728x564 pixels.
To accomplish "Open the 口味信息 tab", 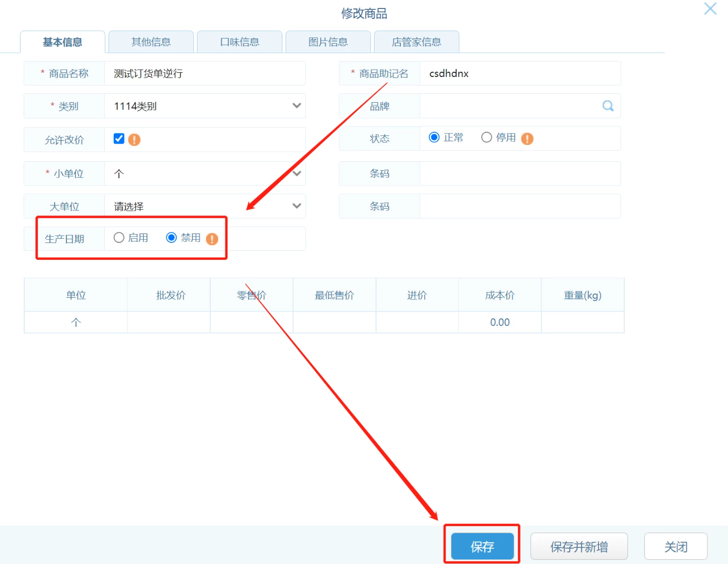I will point(240,42).
